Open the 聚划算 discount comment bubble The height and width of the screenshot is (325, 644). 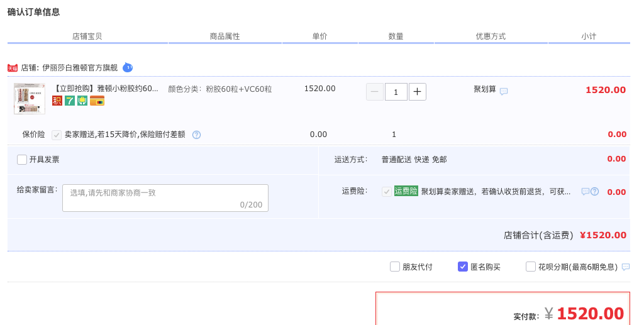pos(504,92)
